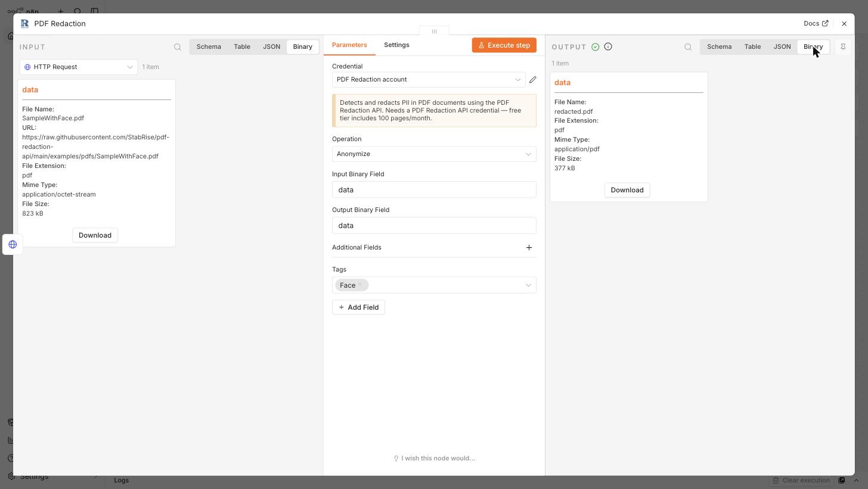This screenshot has height=489, width=868.
Task: Open the previous HTTP Request node globe button
Action: tap(13, 244)
